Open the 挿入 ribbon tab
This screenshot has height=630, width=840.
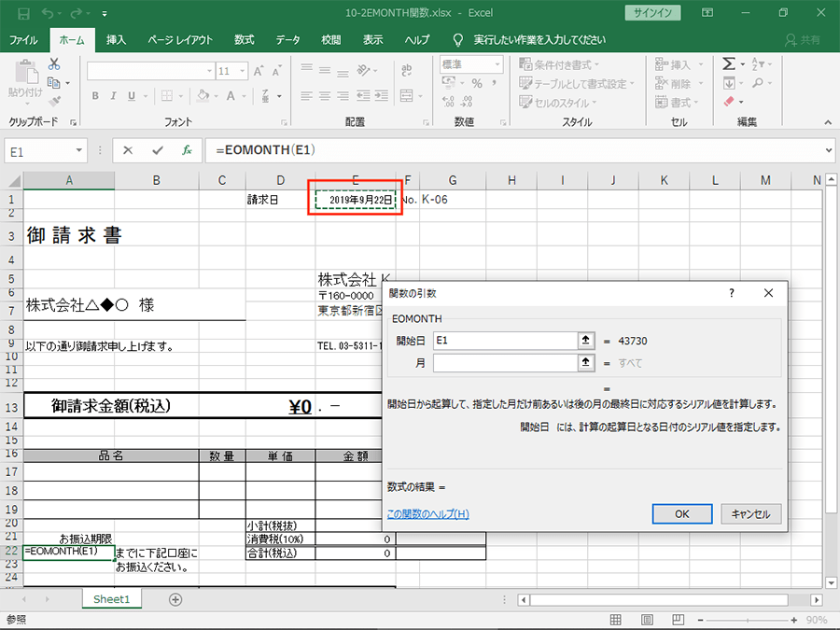point(117,40)
